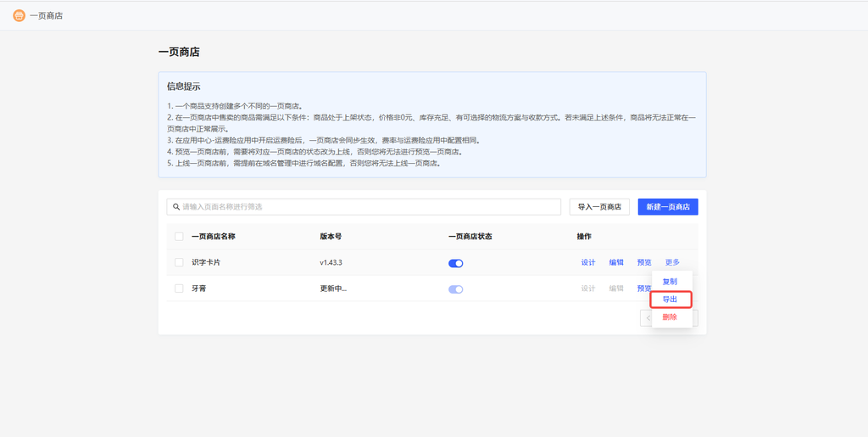Image resolution: width=868 pixels, height=437 pixels.
Task: Toggle the select-all header checkbox
Action: pyautogui.click(x=179, y=236)
